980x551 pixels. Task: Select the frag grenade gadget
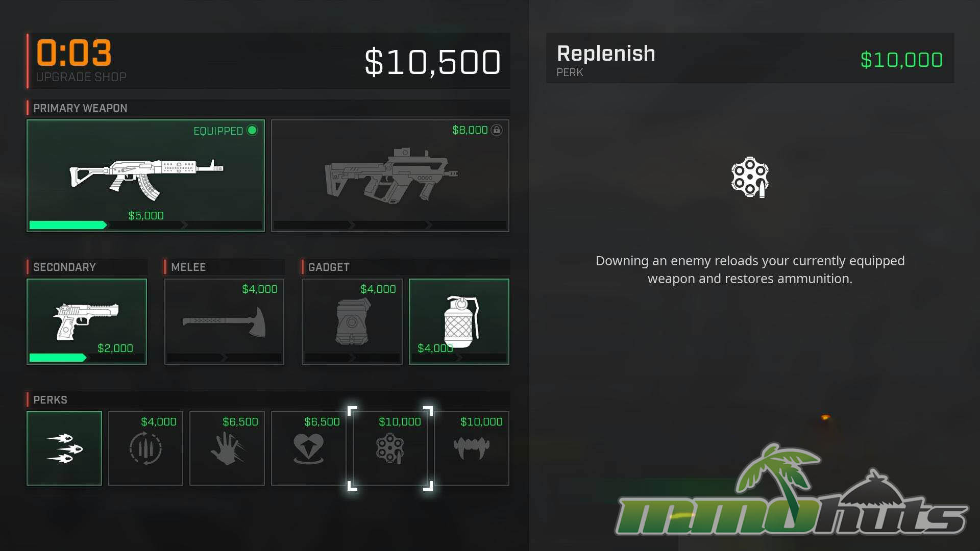click(x=459, y=321)
